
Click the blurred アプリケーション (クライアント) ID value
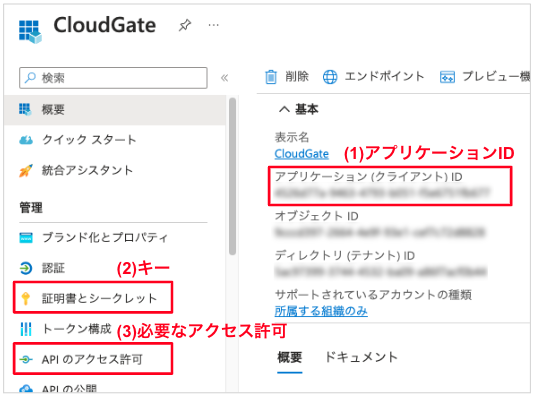[383, 193]
